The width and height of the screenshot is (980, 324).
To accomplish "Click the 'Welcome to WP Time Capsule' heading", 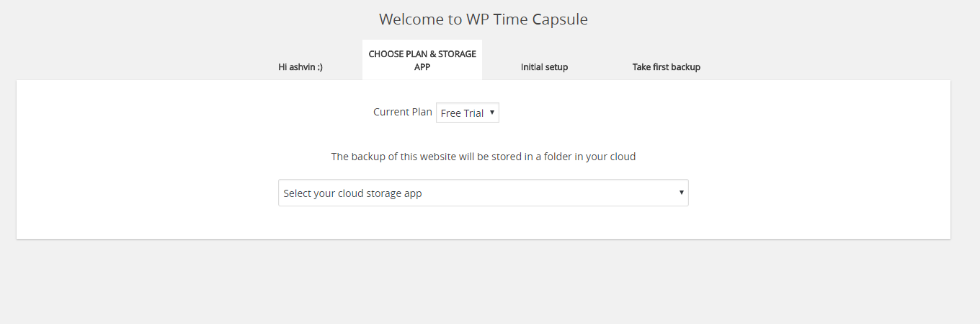I will tap(484, 19).
